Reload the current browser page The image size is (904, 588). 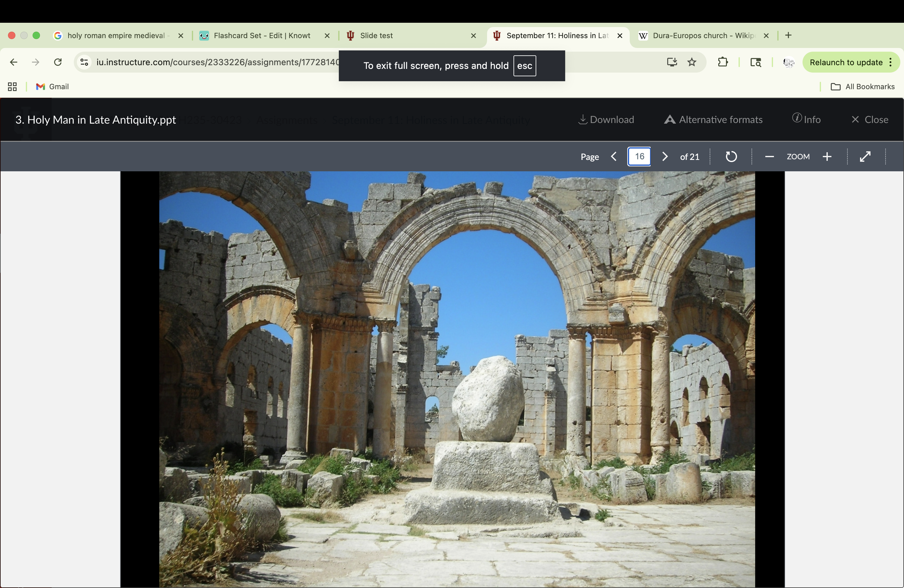click(x=58, y=62)
